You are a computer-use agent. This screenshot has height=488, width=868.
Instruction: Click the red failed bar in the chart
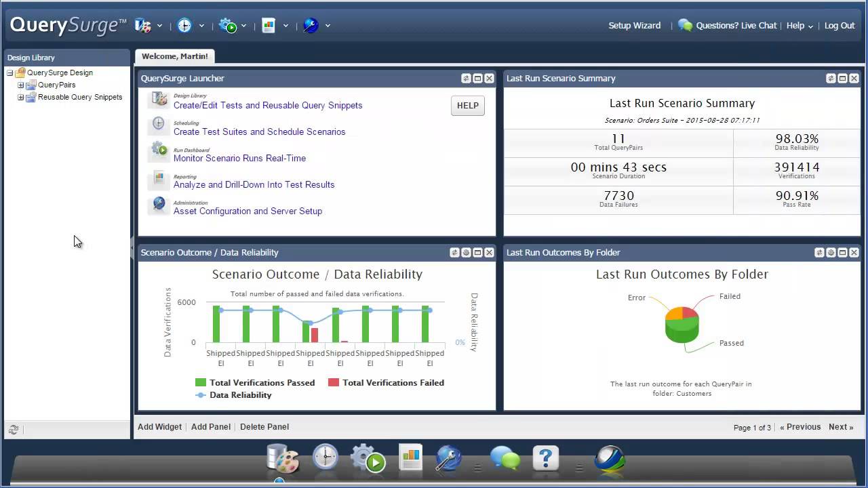click(x=315, y=335)
